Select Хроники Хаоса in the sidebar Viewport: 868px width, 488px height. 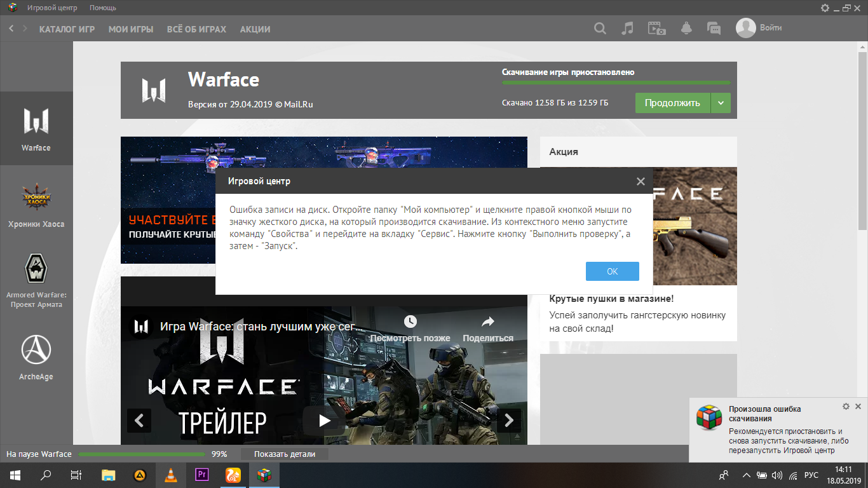[36, 205]
